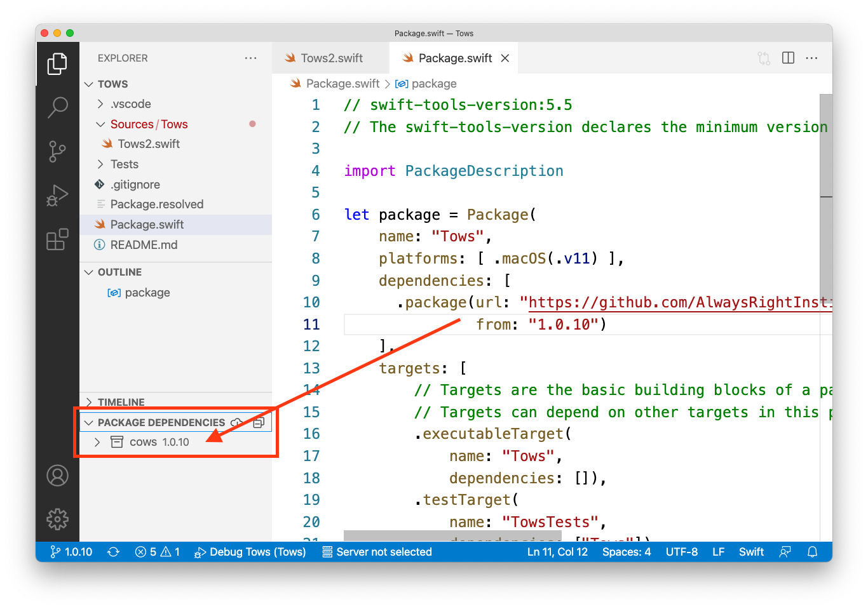Screen dimensions: 868x609
Task: Open Package.resolved file
Action: (x=176, y=204)
